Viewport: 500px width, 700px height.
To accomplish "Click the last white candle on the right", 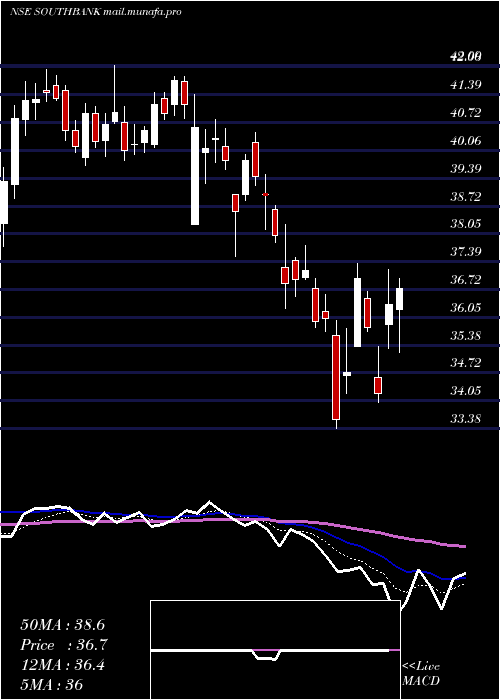I will 400,299.
